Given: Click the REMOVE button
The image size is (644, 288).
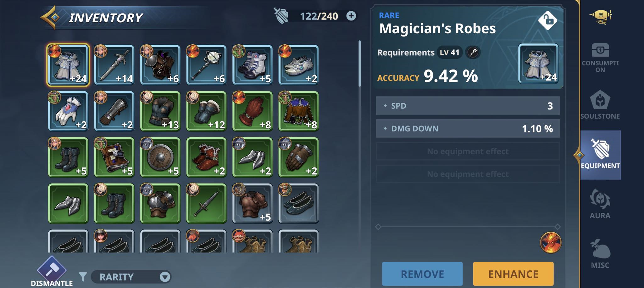Looking at the screenshot, I should click(x=422, y=274).
